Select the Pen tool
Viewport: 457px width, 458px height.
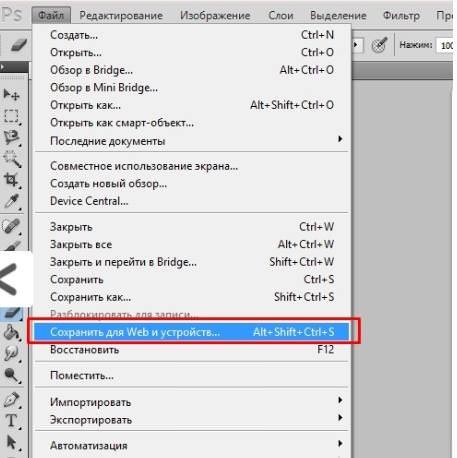pos(11,400)
